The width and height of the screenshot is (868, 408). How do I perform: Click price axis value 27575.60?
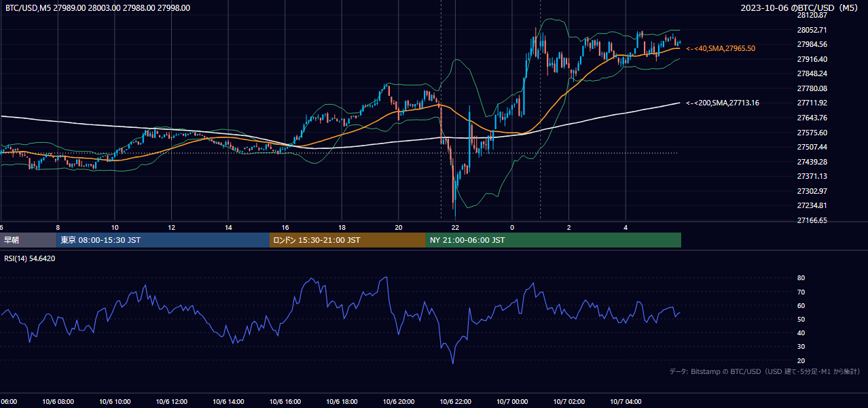812,133
